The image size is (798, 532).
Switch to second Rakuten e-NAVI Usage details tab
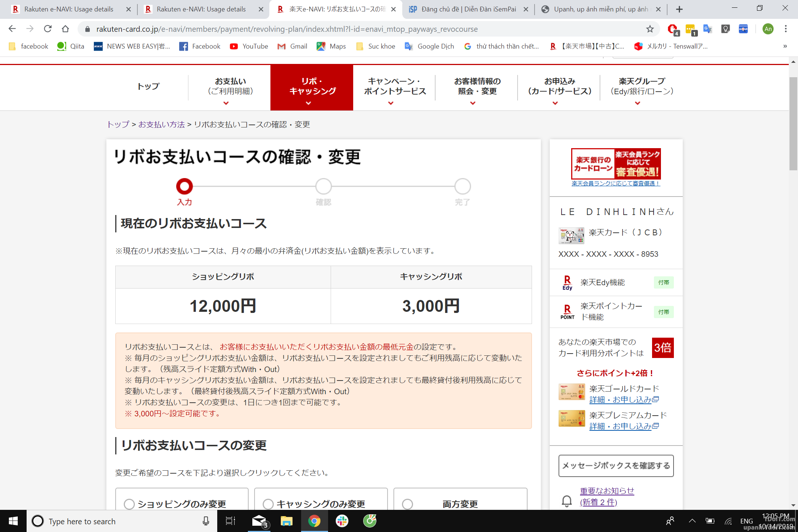click(201, 9)
